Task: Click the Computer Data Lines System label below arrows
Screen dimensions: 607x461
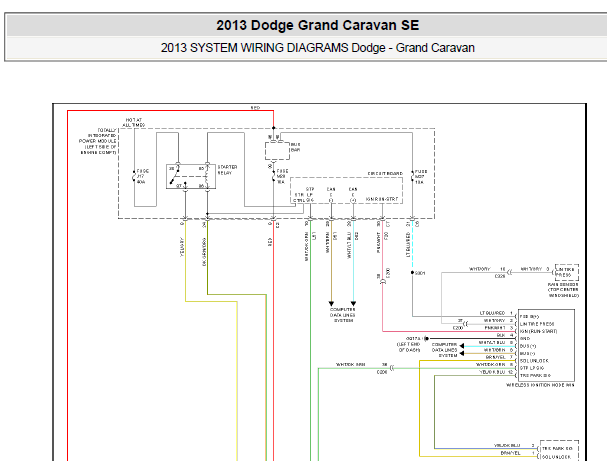Action: click(x=343, y=315)
